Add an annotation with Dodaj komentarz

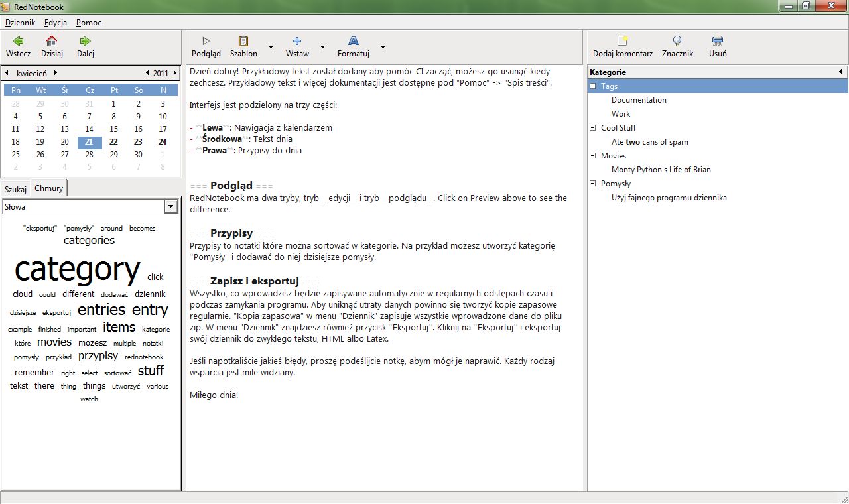[x=621, y=46]
